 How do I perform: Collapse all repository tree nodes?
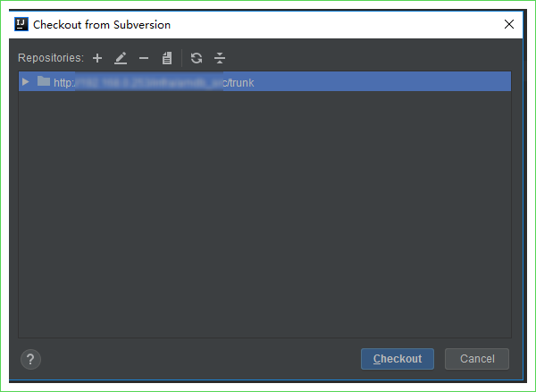click(220, 58)
